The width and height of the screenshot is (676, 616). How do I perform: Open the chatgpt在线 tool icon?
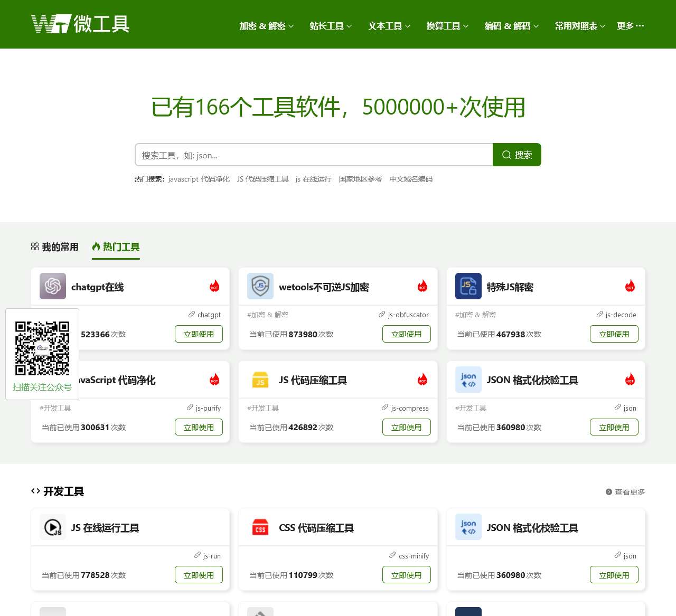point(53,286)
